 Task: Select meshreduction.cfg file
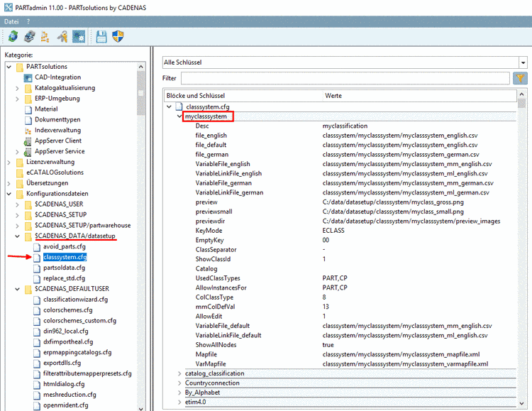[70, 395]
